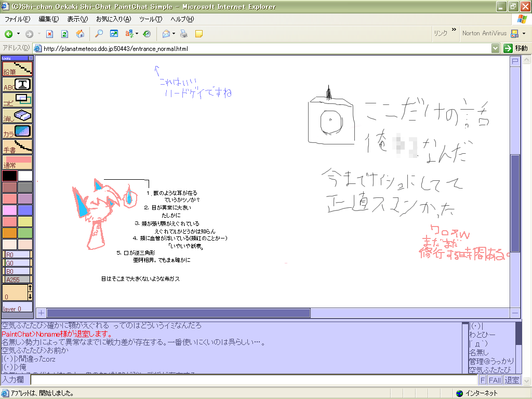Close the tools palette
The height and width of the screenshot is (399, 532).
coord(31,58)
